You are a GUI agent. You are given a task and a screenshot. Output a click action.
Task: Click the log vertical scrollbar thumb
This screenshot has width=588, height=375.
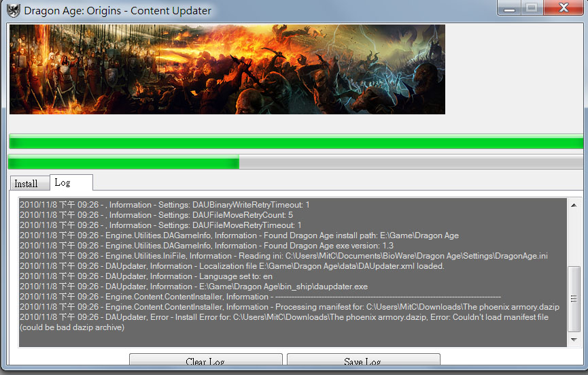click(x=574, y=299)
